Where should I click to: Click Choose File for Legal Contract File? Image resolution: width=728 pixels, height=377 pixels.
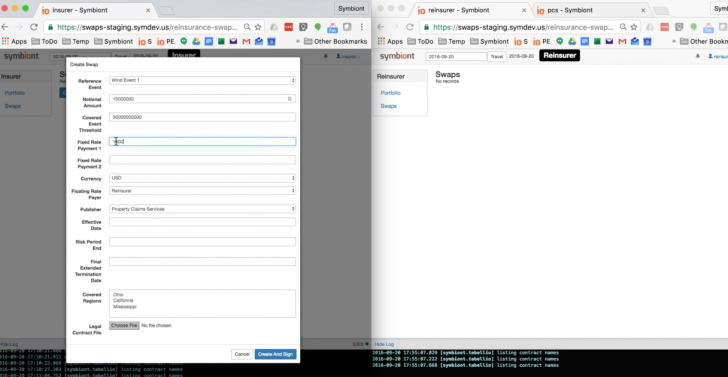(124, 325)
